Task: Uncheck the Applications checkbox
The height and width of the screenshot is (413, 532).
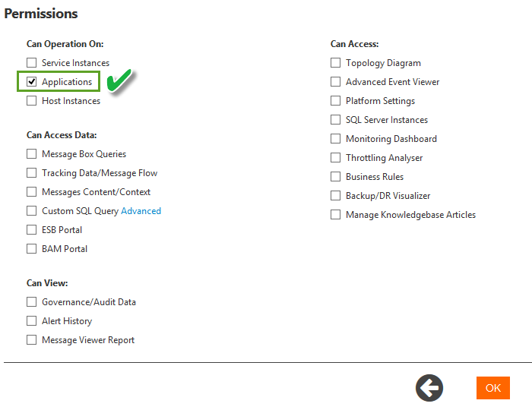Action: 32,82
